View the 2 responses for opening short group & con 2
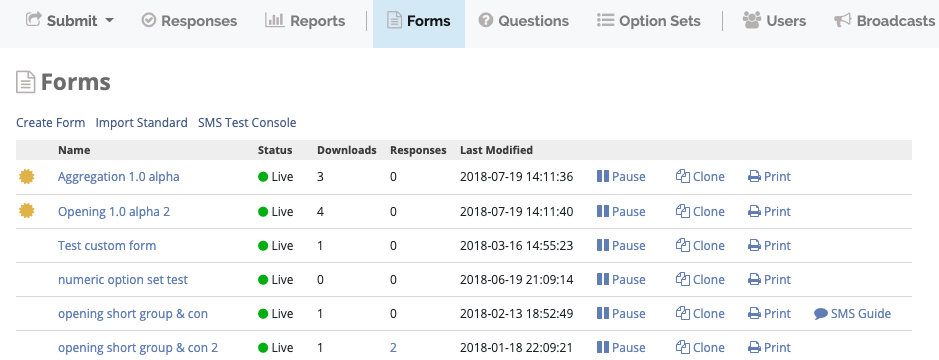Screen dimensions: 939x360 [x=393, y=348]
